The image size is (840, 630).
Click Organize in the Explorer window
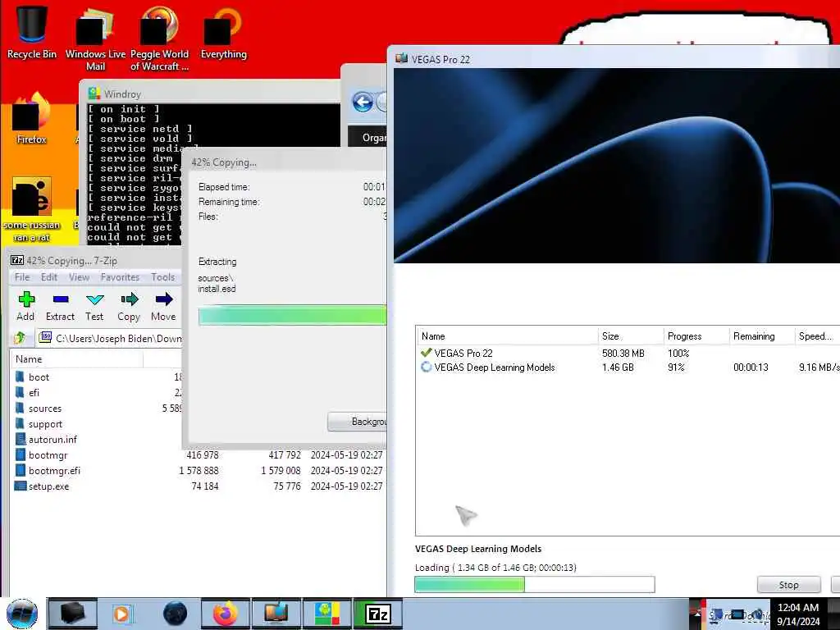(374, 138)
